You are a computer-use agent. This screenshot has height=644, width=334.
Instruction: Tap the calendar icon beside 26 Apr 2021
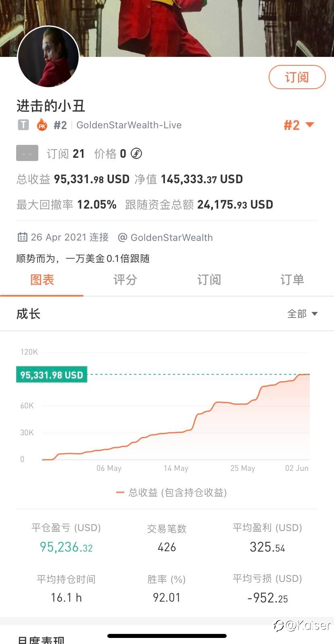pyautogui.click(x=23, y=237)
